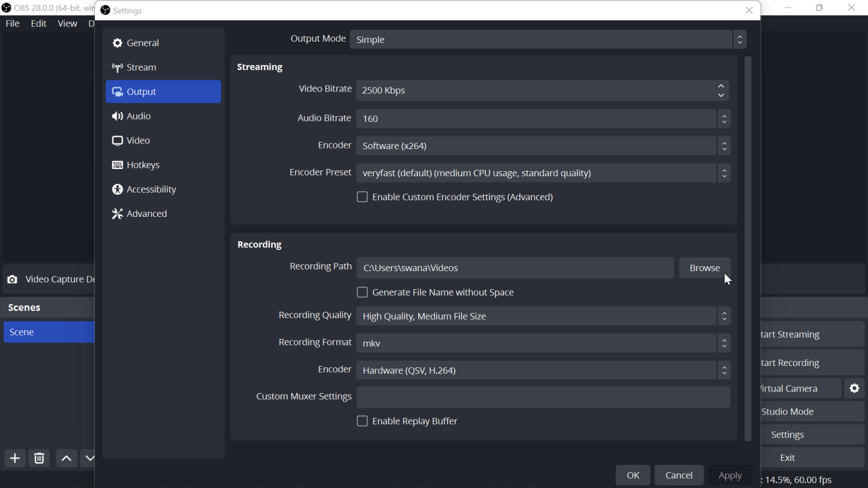This screenshot has height=488, width=868.
Task: Click the Audio speaker icon in sidebar
Action: tap(117, 116)
